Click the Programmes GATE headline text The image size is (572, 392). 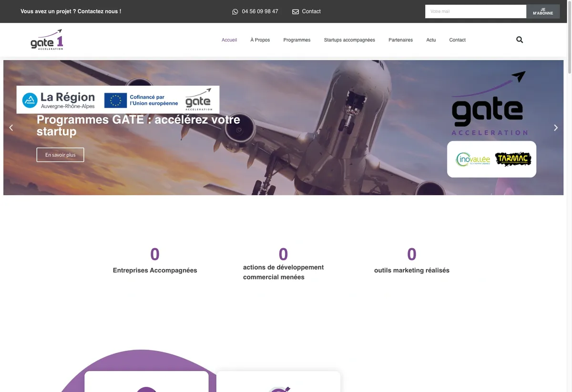(138, 125)
